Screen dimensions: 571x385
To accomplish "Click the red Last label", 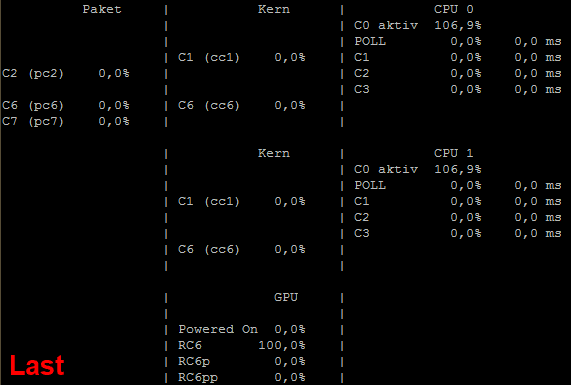I will click(37, 365).
